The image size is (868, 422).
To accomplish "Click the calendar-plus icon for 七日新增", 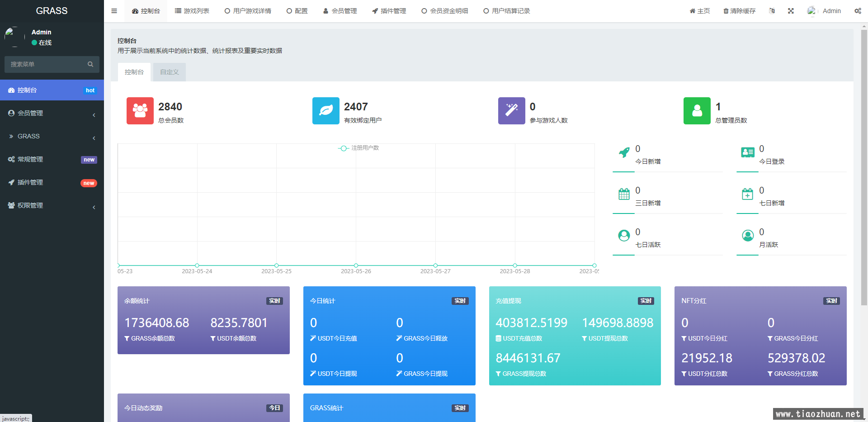I will tap(748, 194).
